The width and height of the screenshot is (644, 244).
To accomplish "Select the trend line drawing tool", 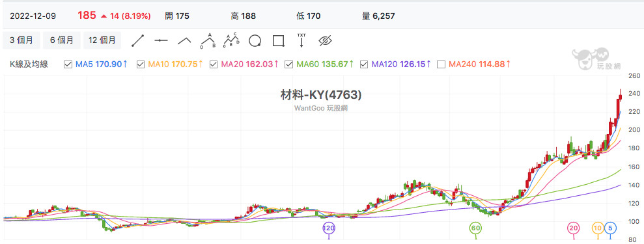I will pos(138,40).
